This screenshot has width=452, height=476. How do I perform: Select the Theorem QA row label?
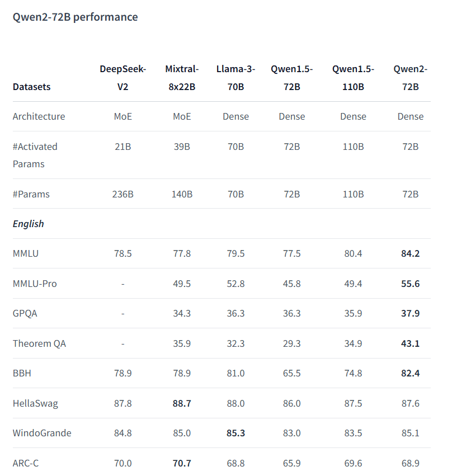39,343
